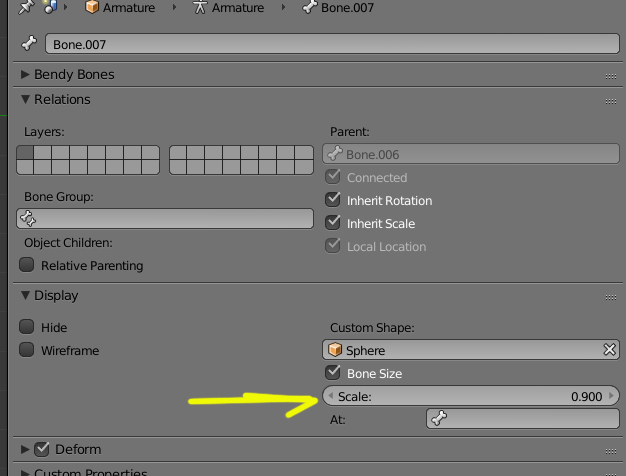626x476 pixels.
Task: Click the orange cube icon in Sphere field
Action: [x=335, y=349]
